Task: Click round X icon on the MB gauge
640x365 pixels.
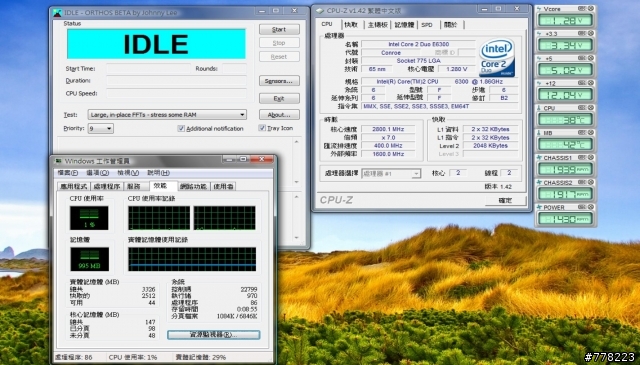Action: tap(590, 133)
